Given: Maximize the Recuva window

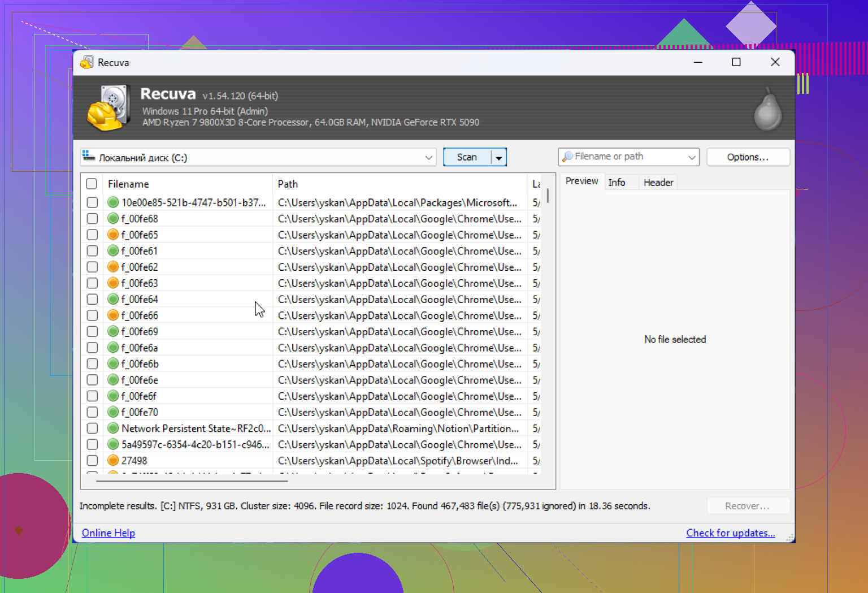Looking at the screenshot, I should [736, 62].
